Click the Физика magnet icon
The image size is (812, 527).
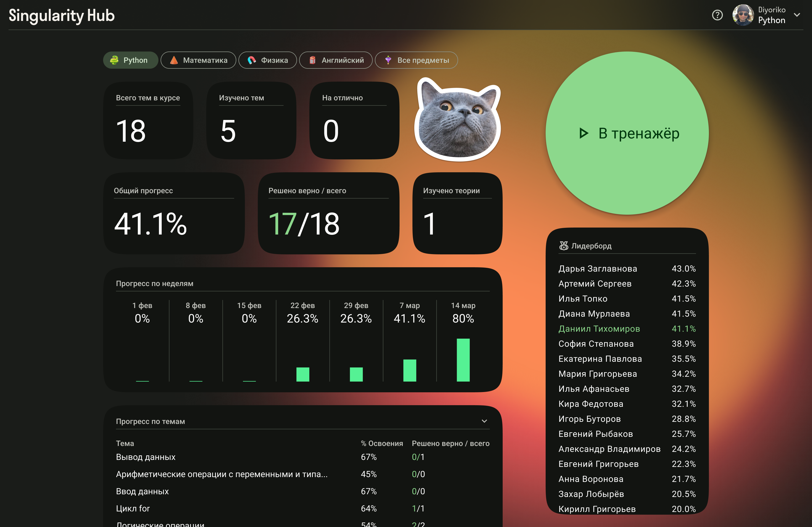252,60
